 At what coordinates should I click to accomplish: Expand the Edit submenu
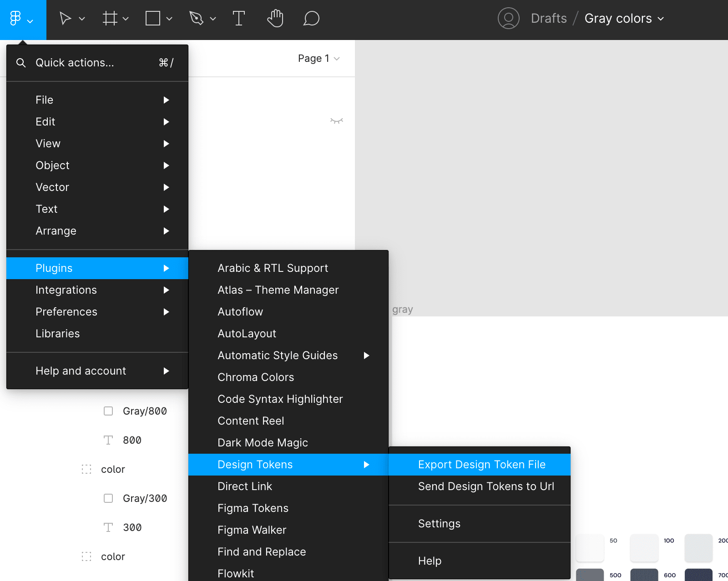tap(97, 122)
